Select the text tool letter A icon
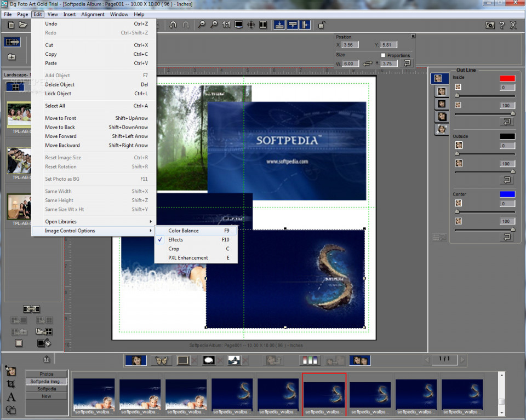 click(11, 397)
